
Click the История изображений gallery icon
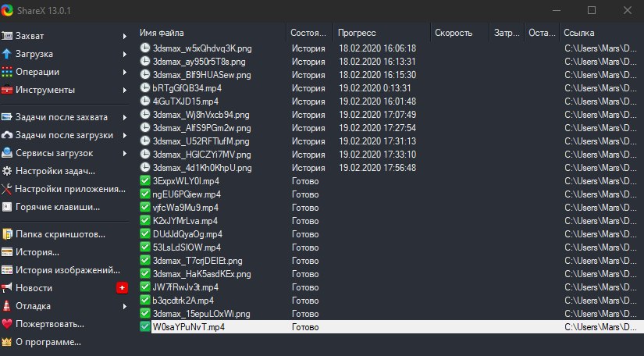pos(6,270)
